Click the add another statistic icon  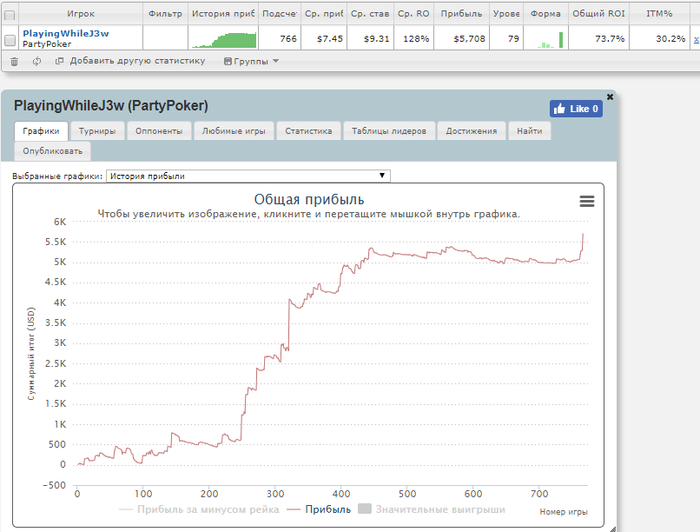[59, 61]
